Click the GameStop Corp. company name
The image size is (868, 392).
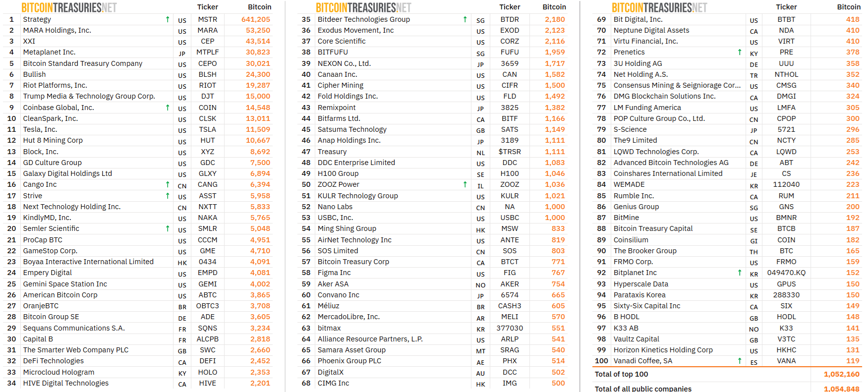click(x=50, y=251)
